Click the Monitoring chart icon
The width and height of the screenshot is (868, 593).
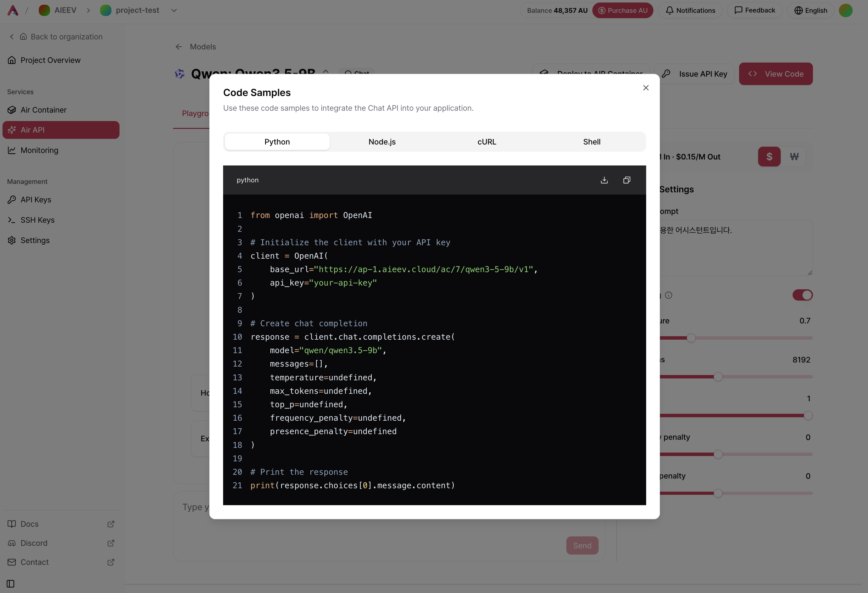[12, 150]
